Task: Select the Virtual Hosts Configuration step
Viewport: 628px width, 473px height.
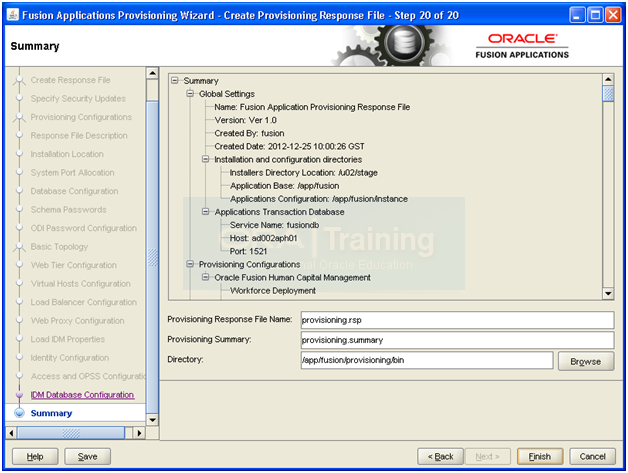Action: (x=81, y=284)
